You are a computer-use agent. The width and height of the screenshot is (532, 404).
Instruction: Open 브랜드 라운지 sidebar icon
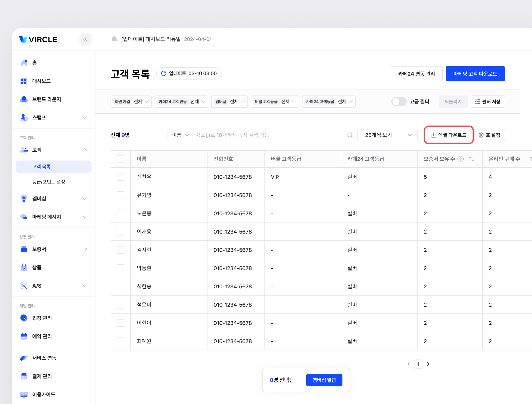coord(24,99)
